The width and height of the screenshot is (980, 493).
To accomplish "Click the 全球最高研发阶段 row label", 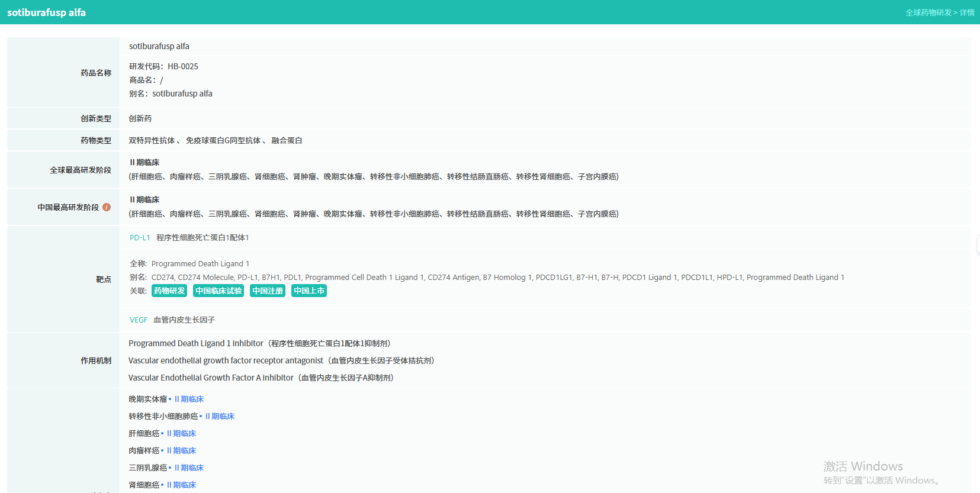I will coord(81,170).
